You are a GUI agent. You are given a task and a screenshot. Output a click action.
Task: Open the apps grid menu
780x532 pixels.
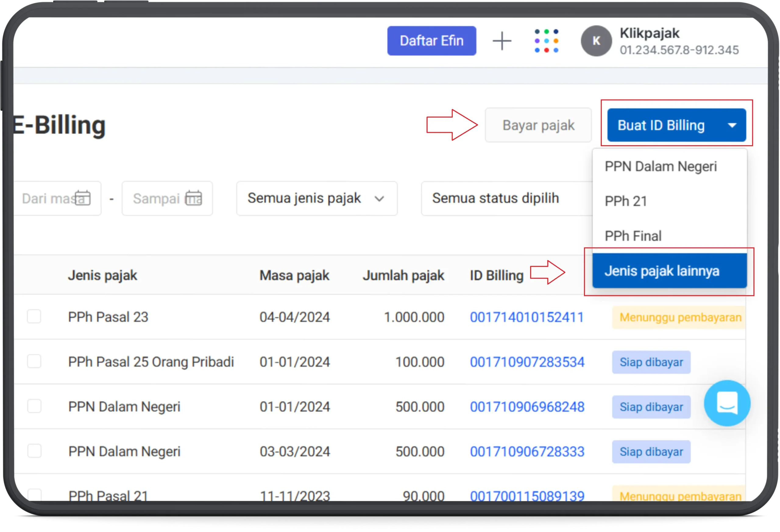(546, 41)
